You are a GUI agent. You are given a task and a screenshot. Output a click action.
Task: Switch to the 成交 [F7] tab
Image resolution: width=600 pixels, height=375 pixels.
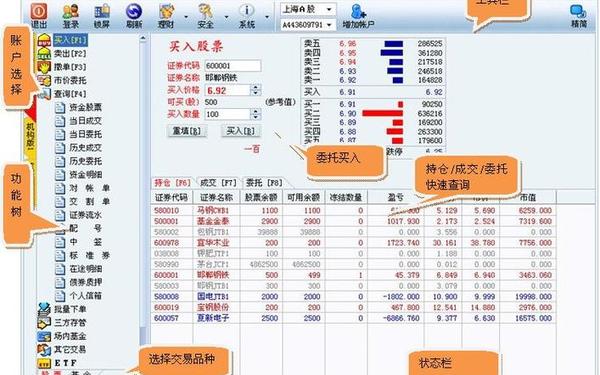point(219,183)
